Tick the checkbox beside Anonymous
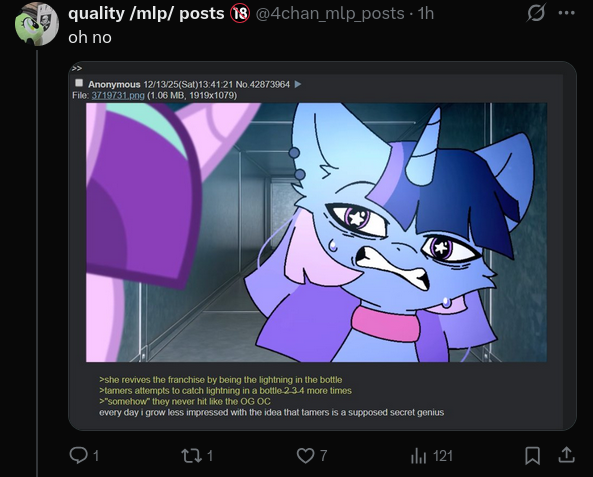593x477 pixels. coord(79,83)
